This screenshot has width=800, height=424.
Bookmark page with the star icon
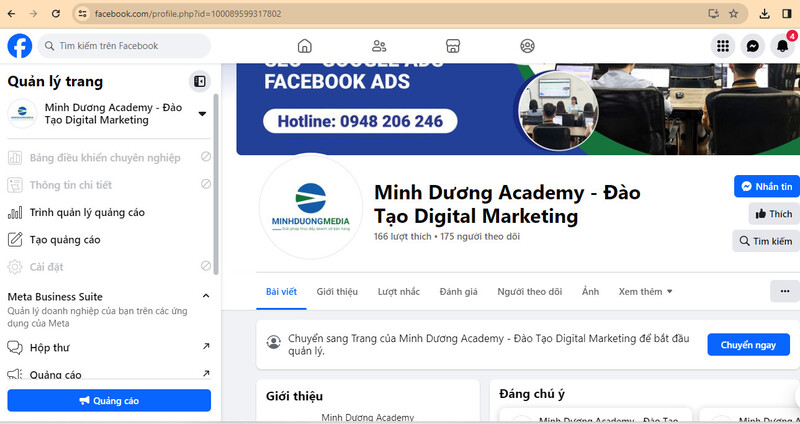pos(734,14)
